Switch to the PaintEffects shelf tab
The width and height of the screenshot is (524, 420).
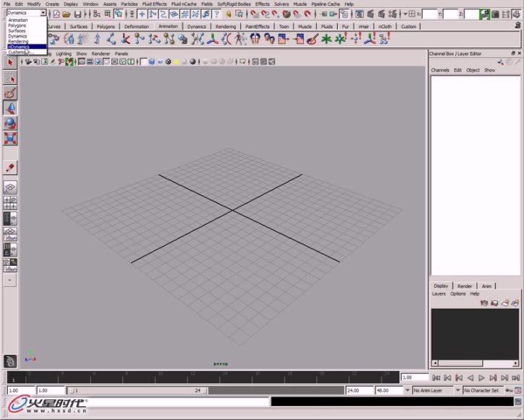[258, 26]
